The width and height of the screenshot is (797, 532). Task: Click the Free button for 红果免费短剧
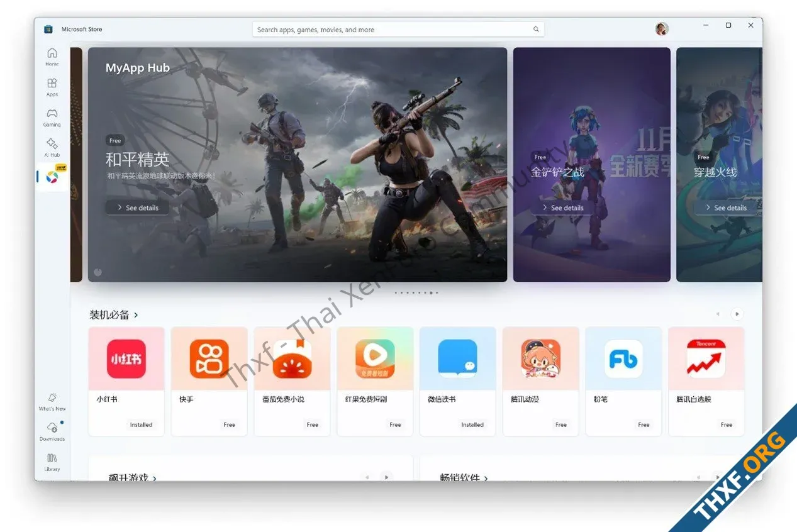click(395, 425)
